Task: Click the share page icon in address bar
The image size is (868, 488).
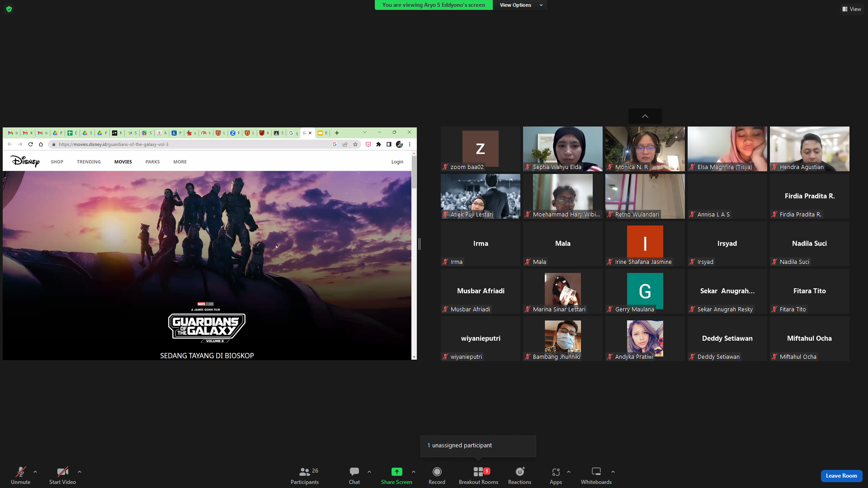Action: coord(345,145)
